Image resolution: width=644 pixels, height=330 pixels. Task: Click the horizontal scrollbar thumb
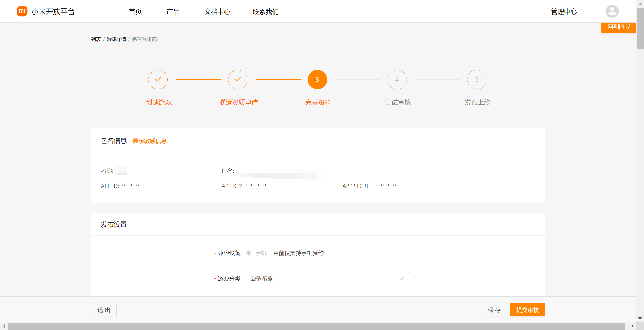click(316, 326)
